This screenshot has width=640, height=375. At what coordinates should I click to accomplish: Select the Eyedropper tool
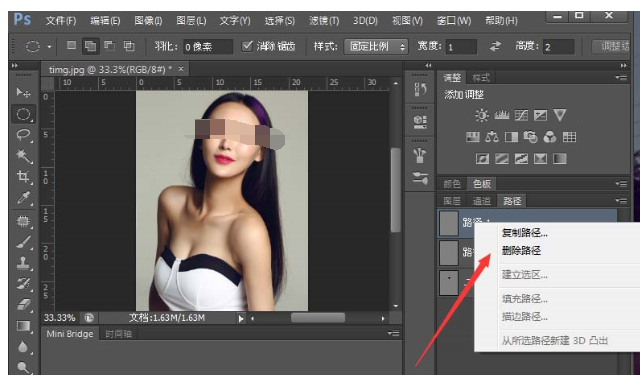coord(23,197)
